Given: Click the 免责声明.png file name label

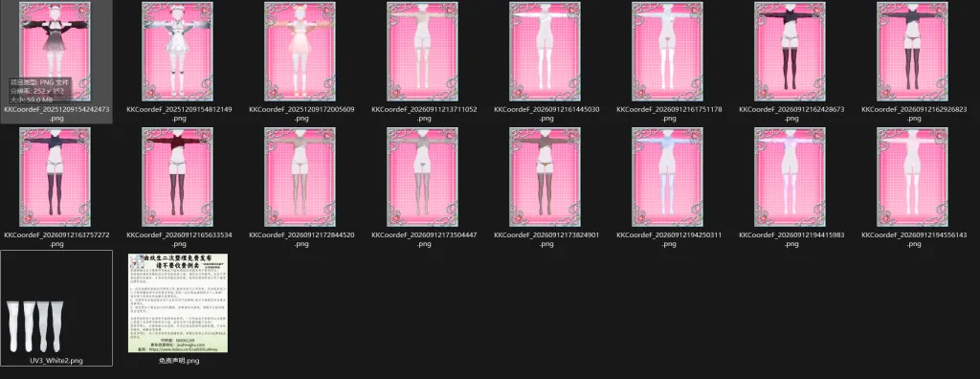Looking at the screenshot, I should click(179, 361).
